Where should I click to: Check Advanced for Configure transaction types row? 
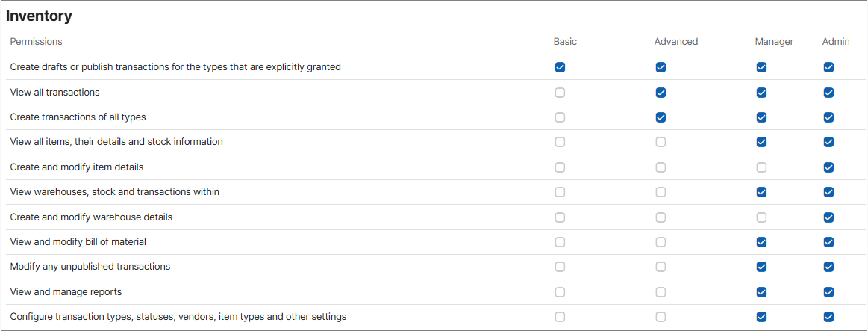coord(661,317)
